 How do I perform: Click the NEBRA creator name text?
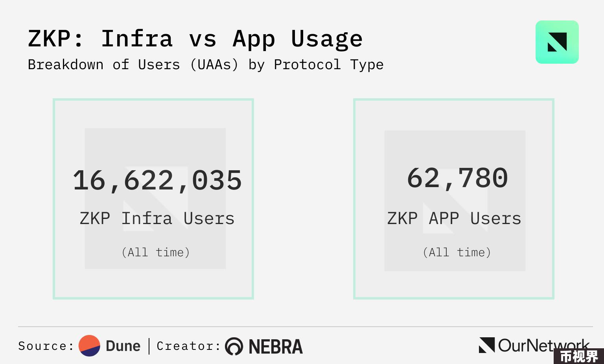point(276,347)
